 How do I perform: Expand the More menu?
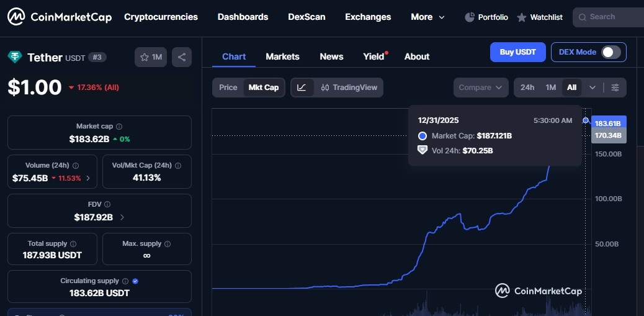(x=427, y=17)
